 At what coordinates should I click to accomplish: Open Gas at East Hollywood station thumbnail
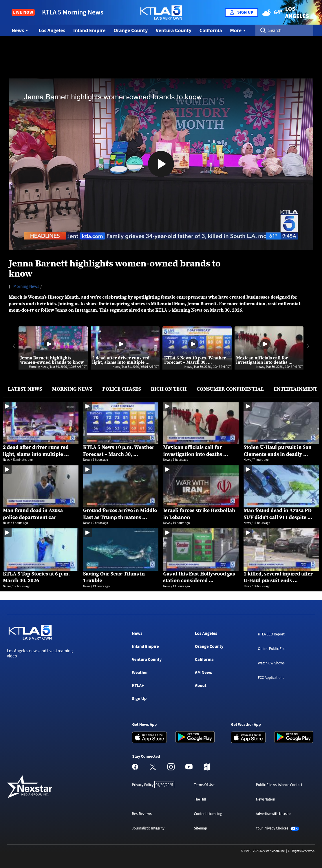[x=201, y=549]
